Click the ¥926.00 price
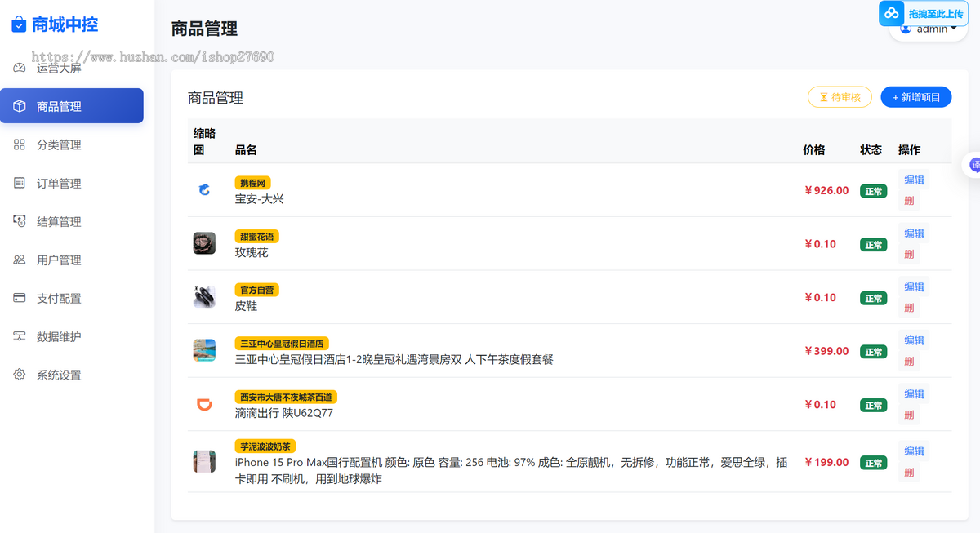Viewport: 980px width, 533px height. pyautogui.click(x=826, y=190)
